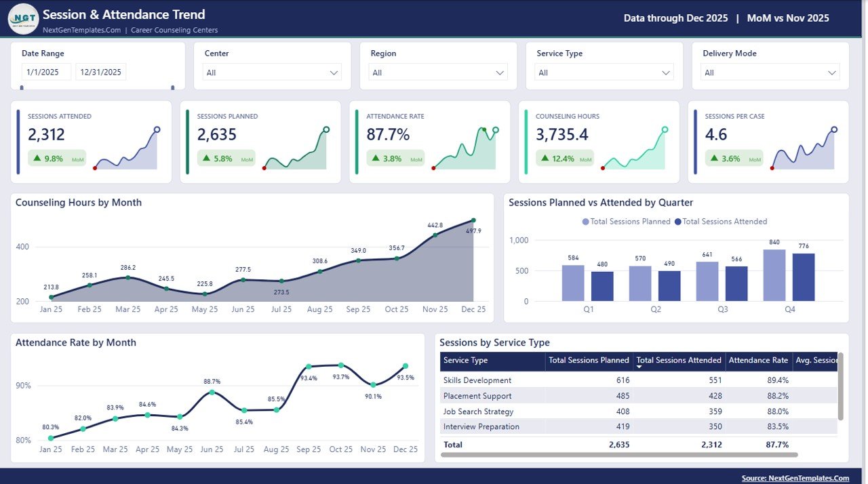Click the NextGenTemplates.Com subtitle text

coord(82,30)
